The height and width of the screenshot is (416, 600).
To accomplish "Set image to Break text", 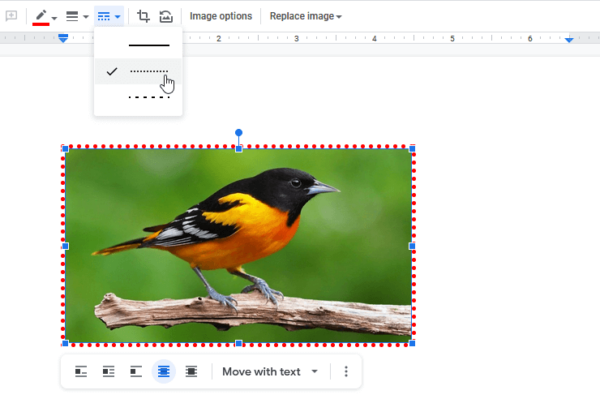I will pyautogui.click(x=136, y=372).
